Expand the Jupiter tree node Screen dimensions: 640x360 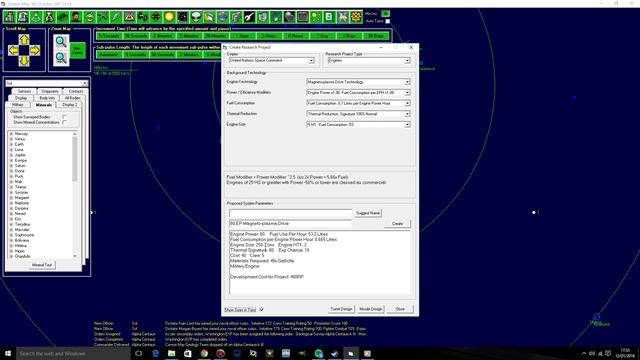click(11, 155)
